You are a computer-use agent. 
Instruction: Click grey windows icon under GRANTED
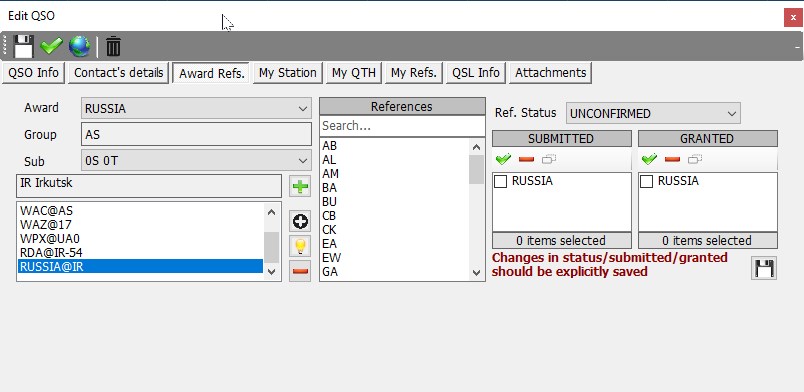(695, 160)
